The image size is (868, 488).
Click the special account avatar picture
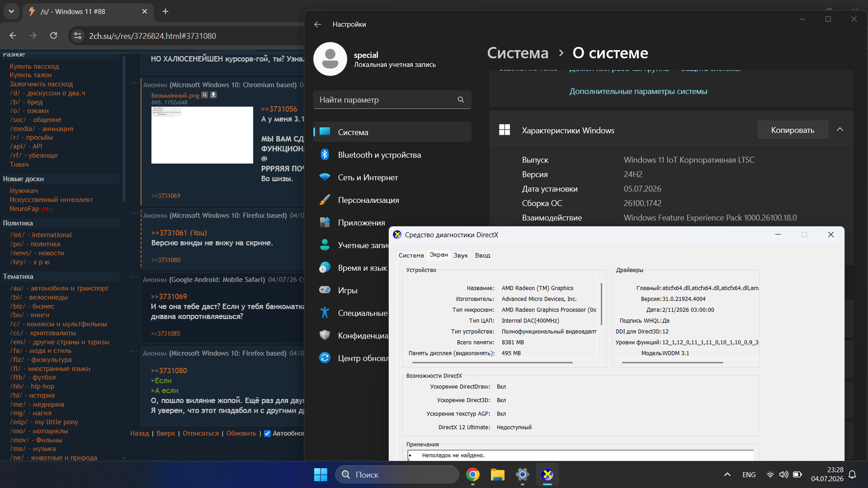pos(330,59)
